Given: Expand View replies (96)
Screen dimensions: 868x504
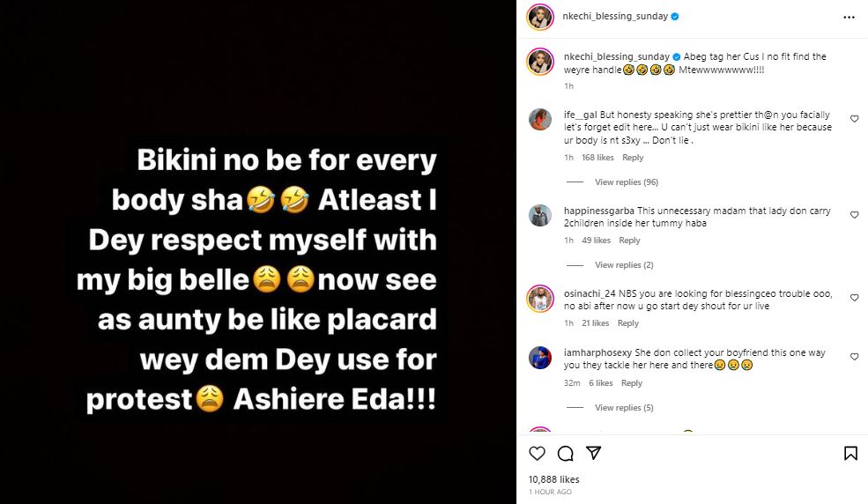Looking at the screenshot, I should point(627,182).
